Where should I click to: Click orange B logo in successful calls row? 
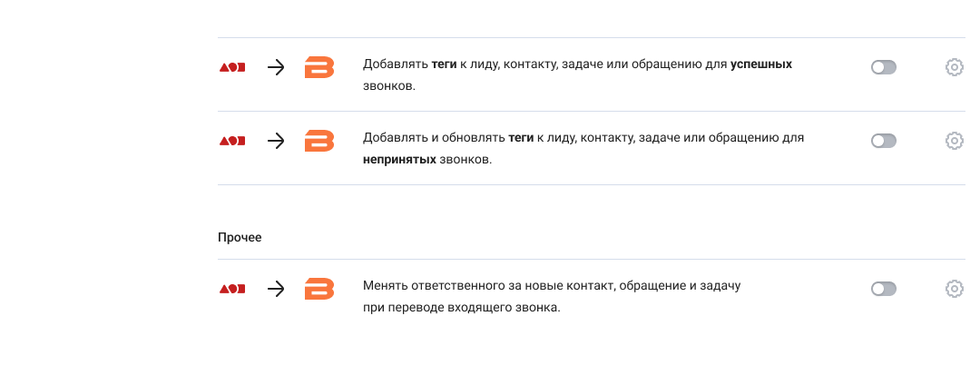319,67
